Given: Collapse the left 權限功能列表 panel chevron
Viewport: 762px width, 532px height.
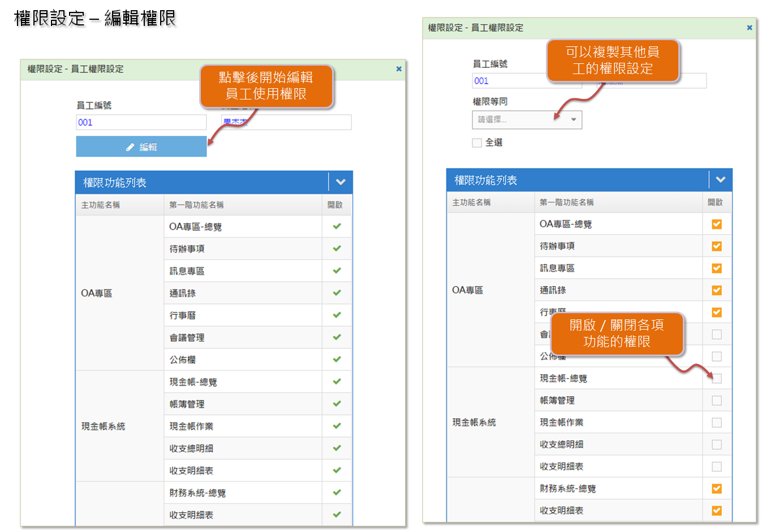Looking at the screenshot, I should click(x=341, y=182).
